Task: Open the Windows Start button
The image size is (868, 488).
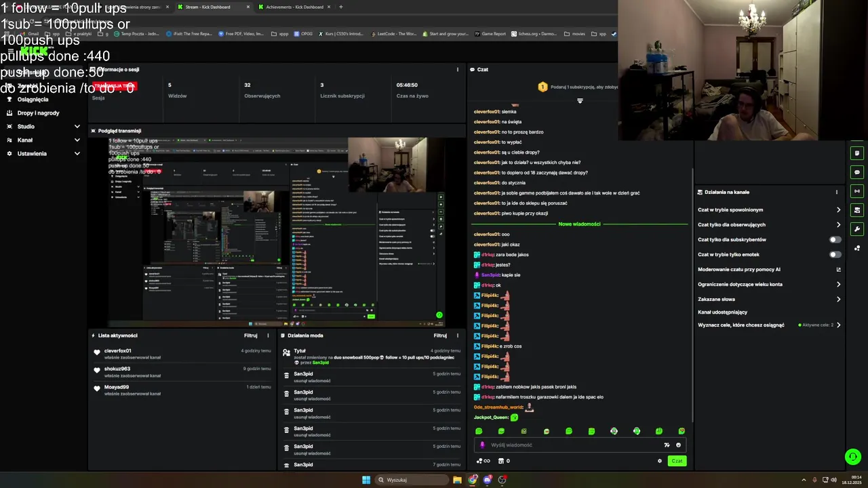Action: tap(366, 480)
